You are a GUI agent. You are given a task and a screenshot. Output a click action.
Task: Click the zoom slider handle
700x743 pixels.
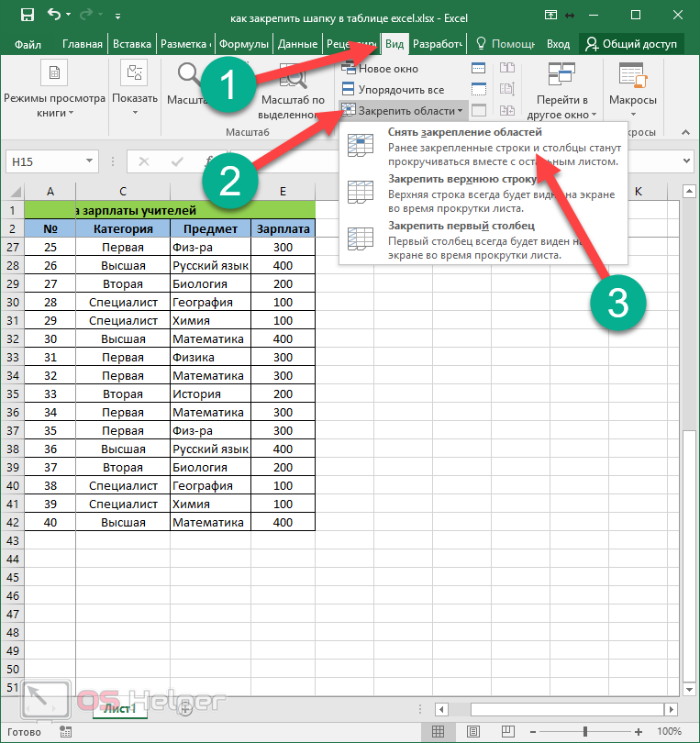(x=585, y=732)
